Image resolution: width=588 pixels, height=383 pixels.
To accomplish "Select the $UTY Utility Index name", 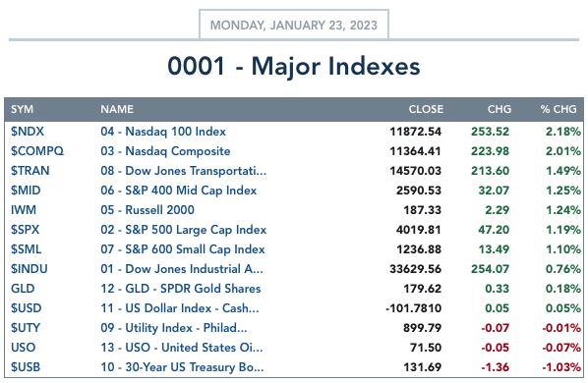I will (174, 328).
